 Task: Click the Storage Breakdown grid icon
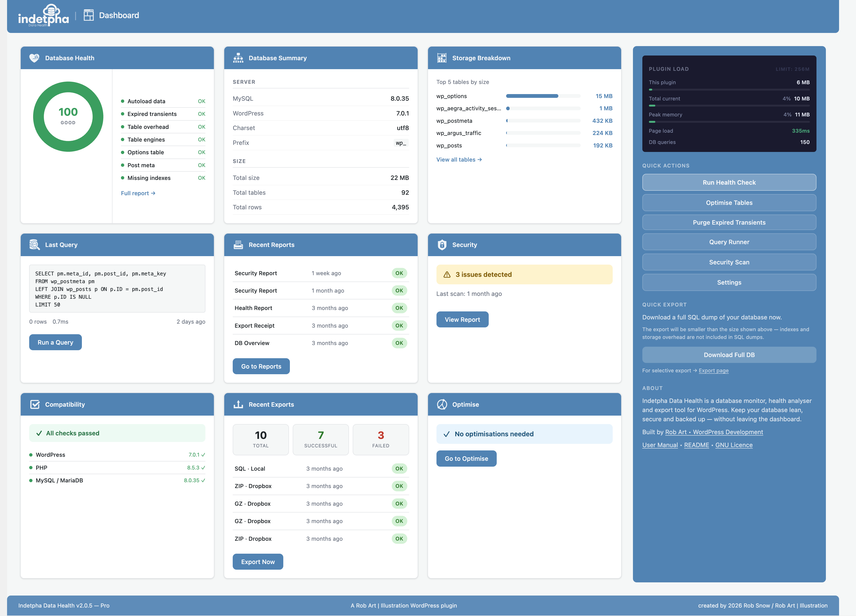tap(442, 58)
